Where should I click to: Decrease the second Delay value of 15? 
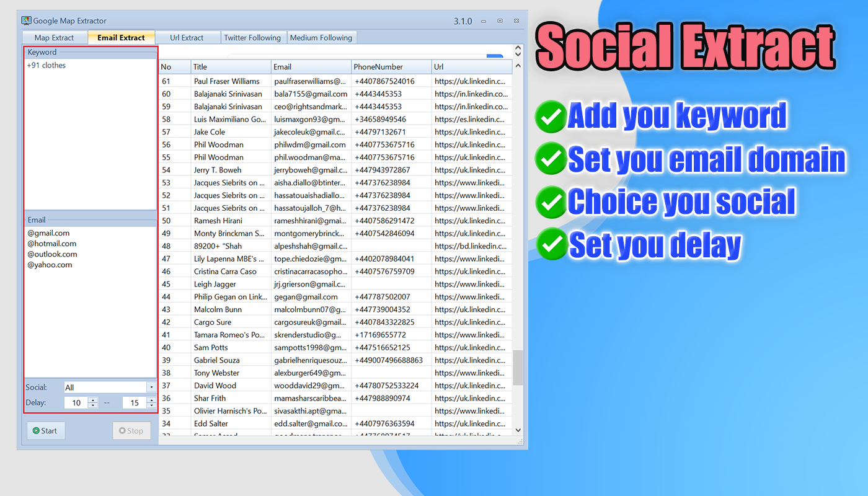click(x=151, y=405)
